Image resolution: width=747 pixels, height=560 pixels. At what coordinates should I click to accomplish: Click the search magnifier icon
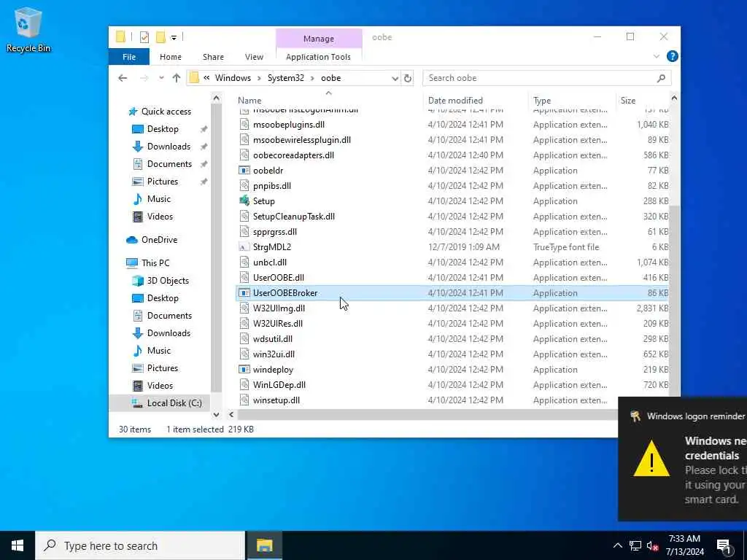[661, 78]
